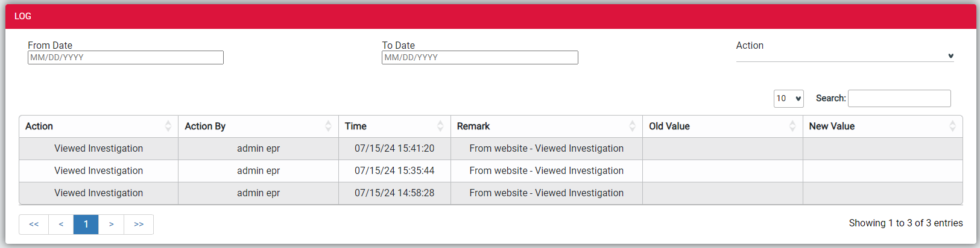This screenshot has height=248, width=980.
Task: Sort table by New Value column
Action: (x=882, y=126)
